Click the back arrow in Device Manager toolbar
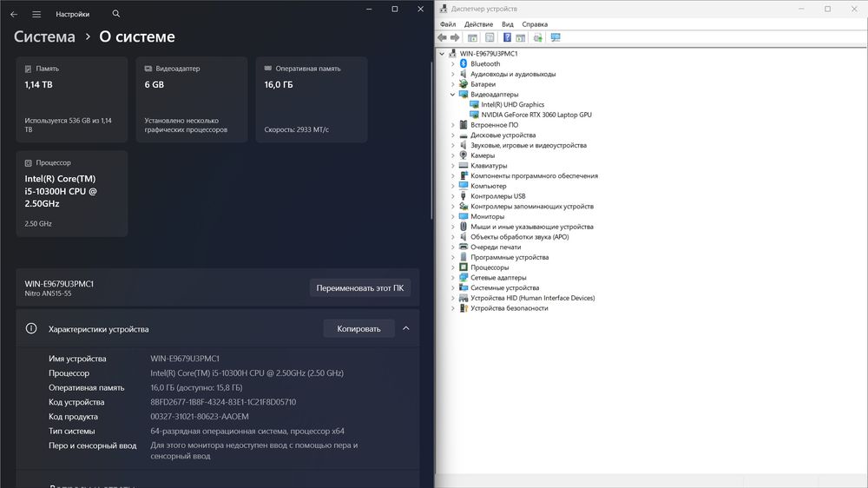 coord(442,37)
